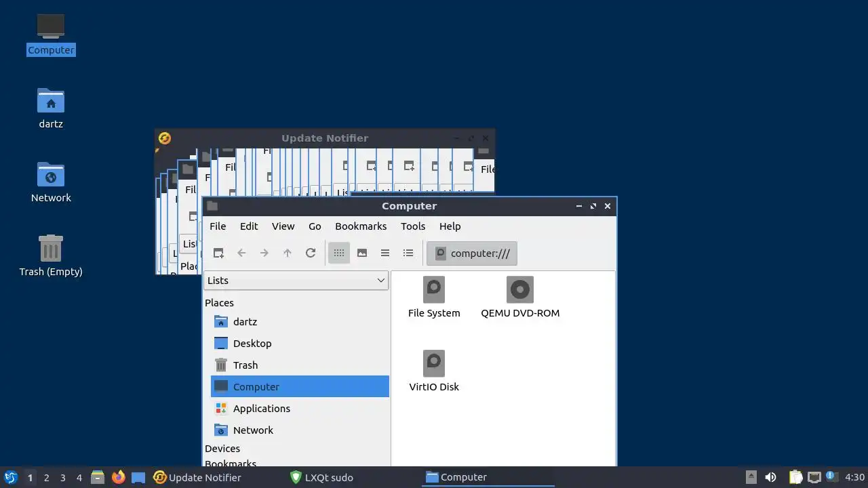Open the clipboard manager tray icon

(795, 477)
